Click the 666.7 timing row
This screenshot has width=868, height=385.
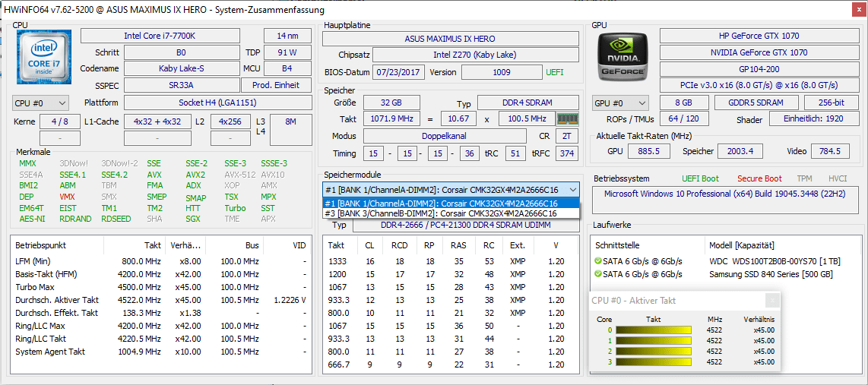(x=451, y=364)
